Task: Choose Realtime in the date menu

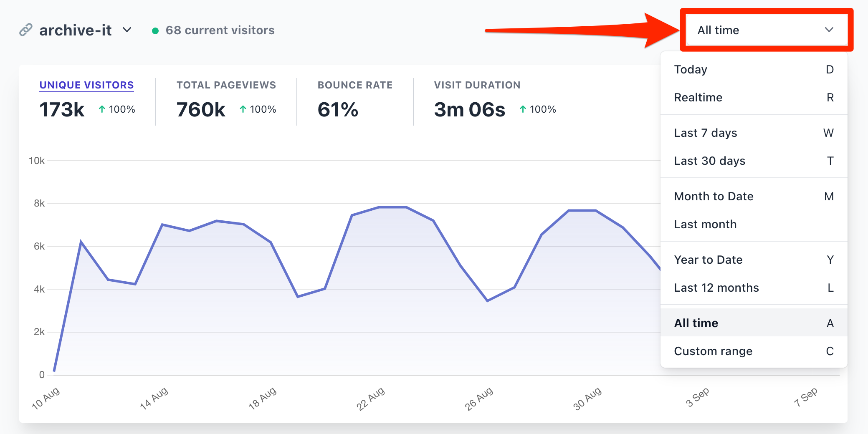Action: tap(753, 97)
